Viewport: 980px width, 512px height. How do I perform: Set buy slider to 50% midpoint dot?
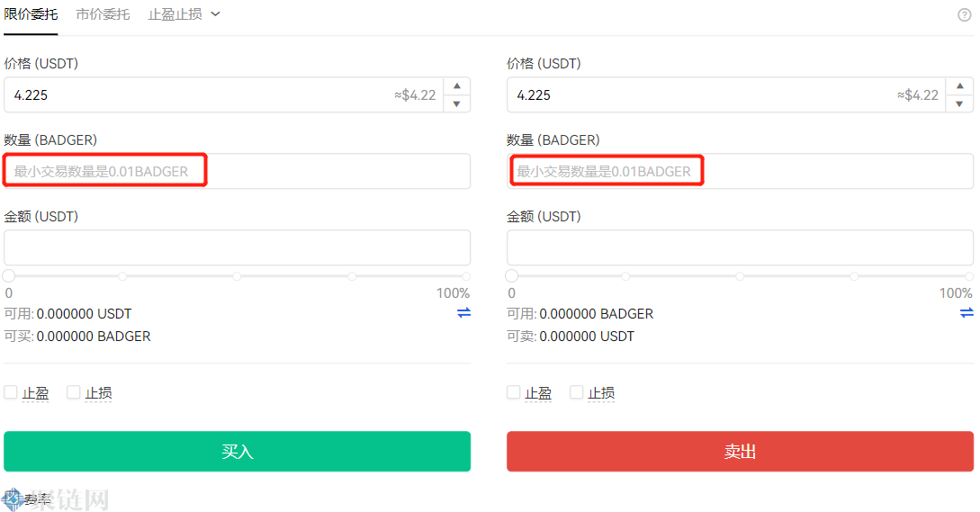tap(237, 275)
